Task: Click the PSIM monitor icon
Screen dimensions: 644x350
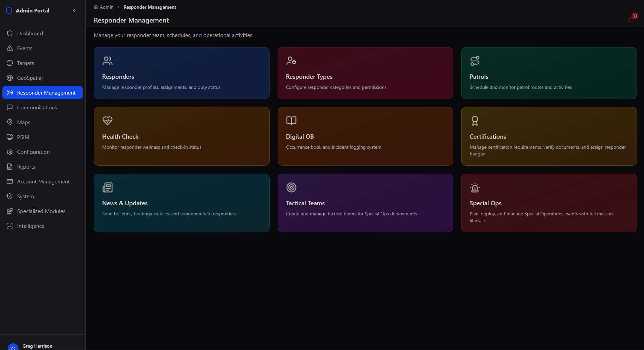Action: coord(10,137)
